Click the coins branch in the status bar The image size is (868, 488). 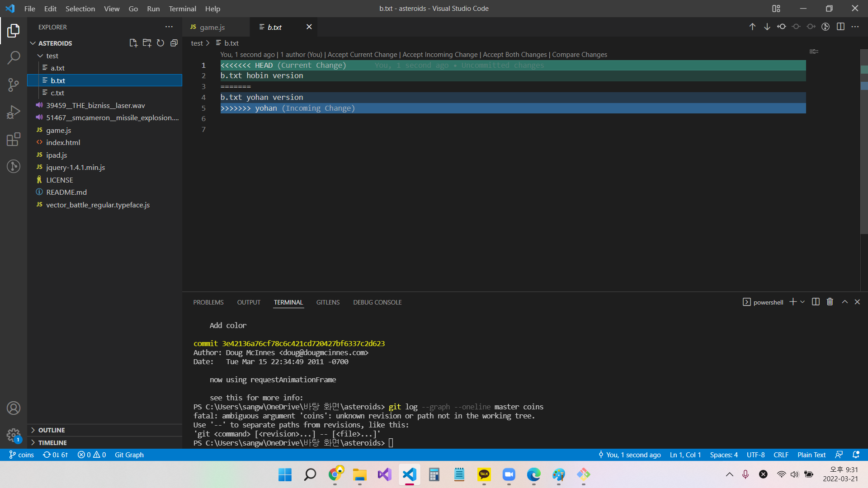click(22, 455)
